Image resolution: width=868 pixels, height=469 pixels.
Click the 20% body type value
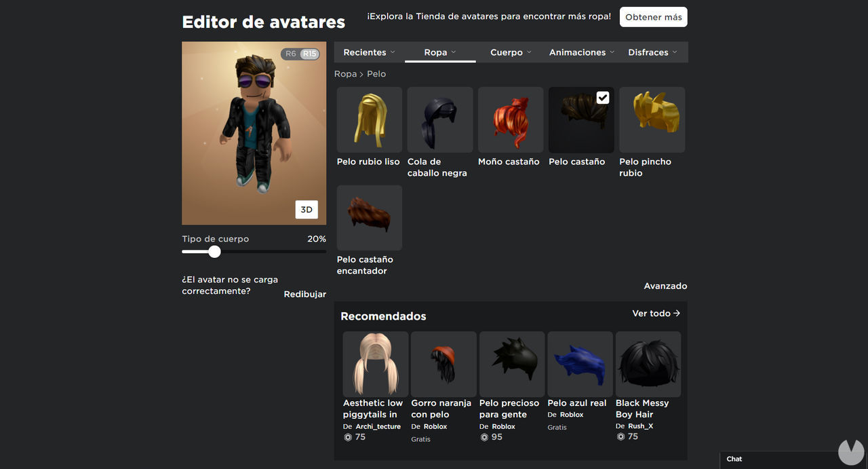pyautogui.click(x=317, y=239)
